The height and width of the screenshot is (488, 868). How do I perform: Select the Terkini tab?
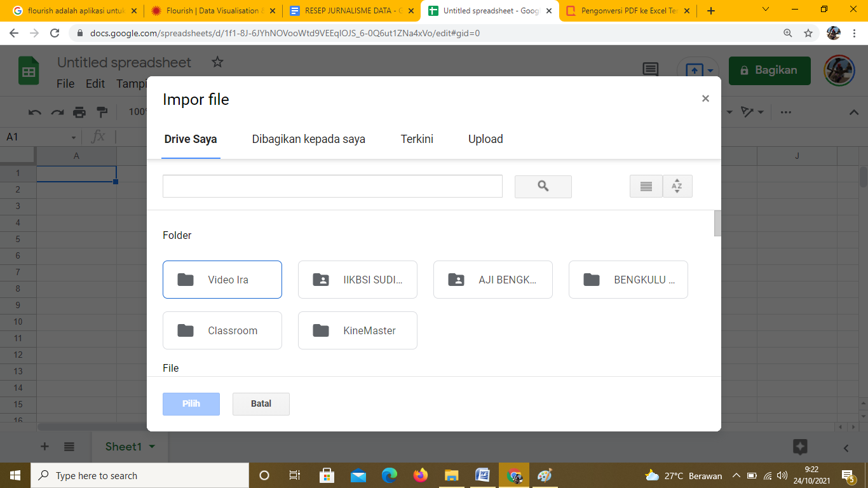[417, 139]
